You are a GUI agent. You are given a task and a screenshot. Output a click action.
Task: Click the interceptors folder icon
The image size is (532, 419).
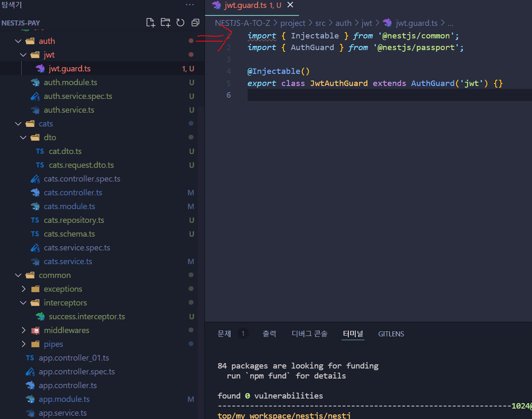coord(35,303)
